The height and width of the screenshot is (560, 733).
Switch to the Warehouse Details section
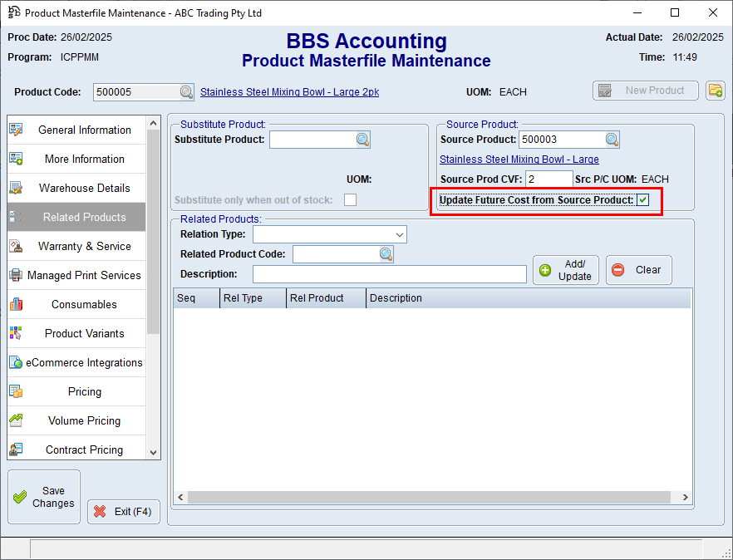pos(84,188)
